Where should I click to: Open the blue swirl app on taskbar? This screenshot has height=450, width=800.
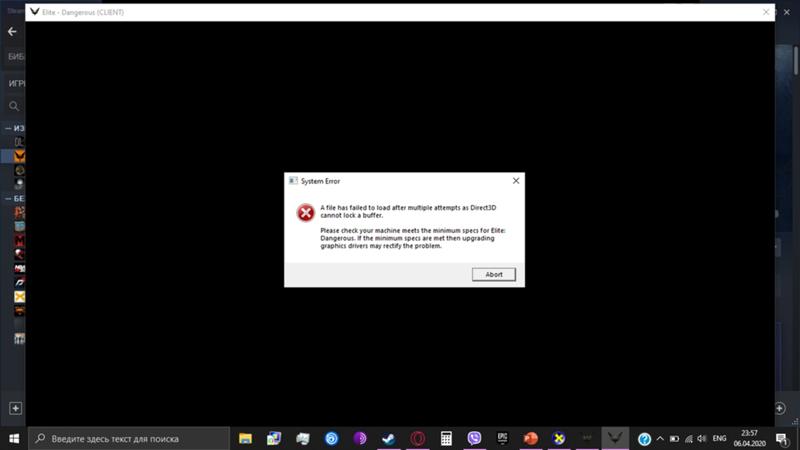click(331, 439)
